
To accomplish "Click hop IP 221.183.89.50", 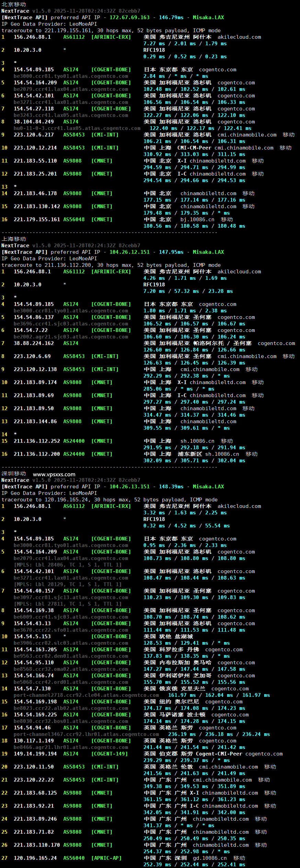I will click(x=34, y=408).
